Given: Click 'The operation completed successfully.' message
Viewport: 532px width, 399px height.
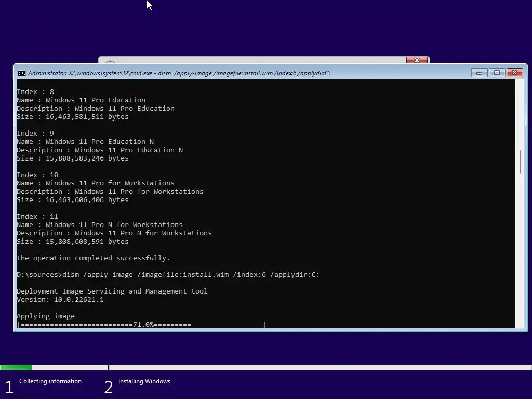Looking at the screenshot, I should point(94,258).
